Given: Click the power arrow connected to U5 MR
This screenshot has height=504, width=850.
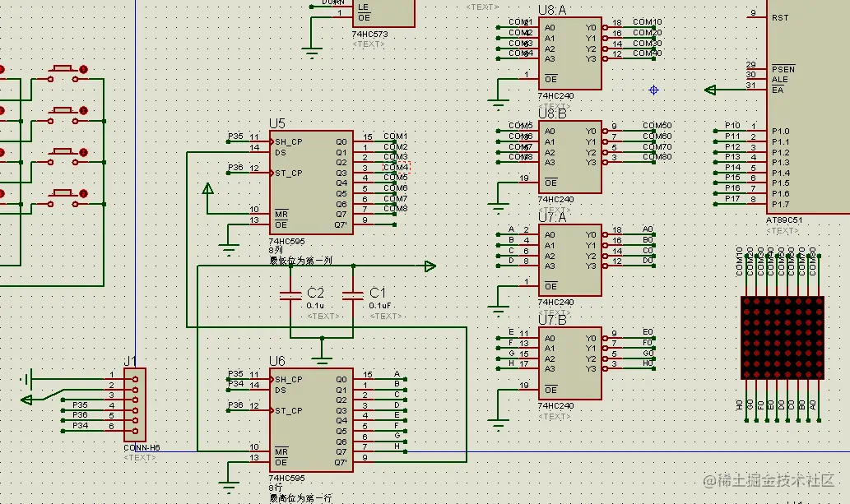Looking at the screenshot, I should tap(207, 188).
